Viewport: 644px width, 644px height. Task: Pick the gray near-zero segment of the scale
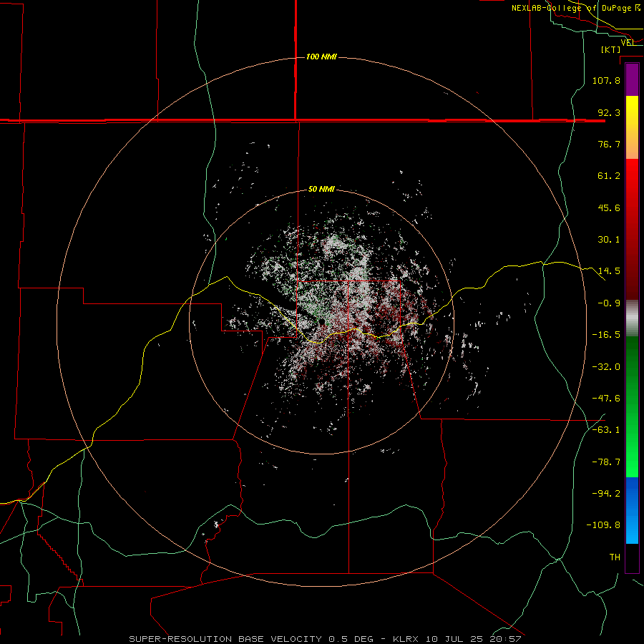point(632,318)
